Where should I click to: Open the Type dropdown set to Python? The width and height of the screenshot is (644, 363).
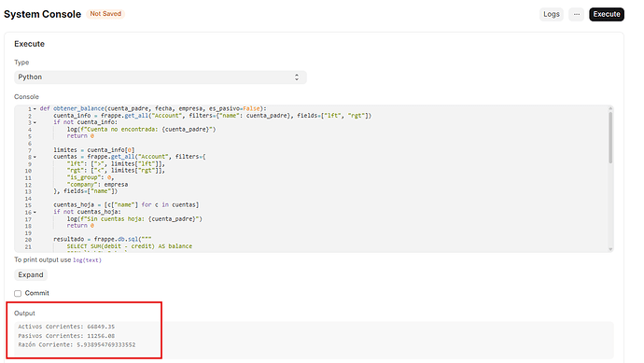(x=161, y=77)
